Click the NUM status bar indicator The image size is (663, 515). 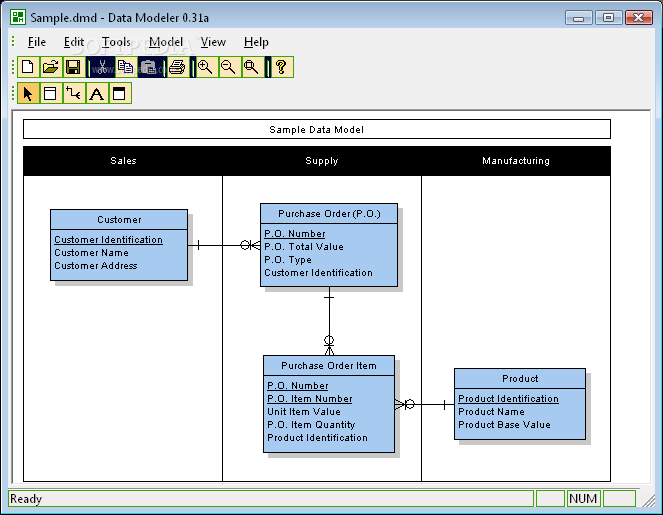[x=583, y=499]
